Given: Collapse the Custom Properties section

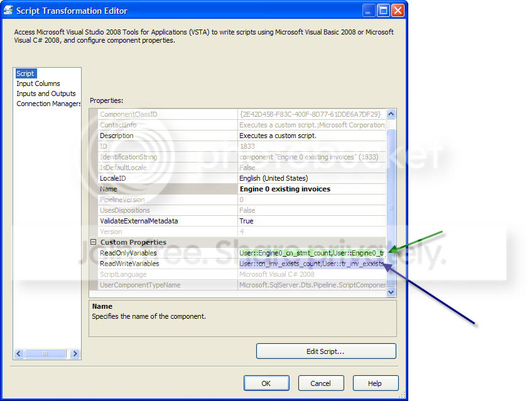Looking at the screenshot, I should click(94, 242).
